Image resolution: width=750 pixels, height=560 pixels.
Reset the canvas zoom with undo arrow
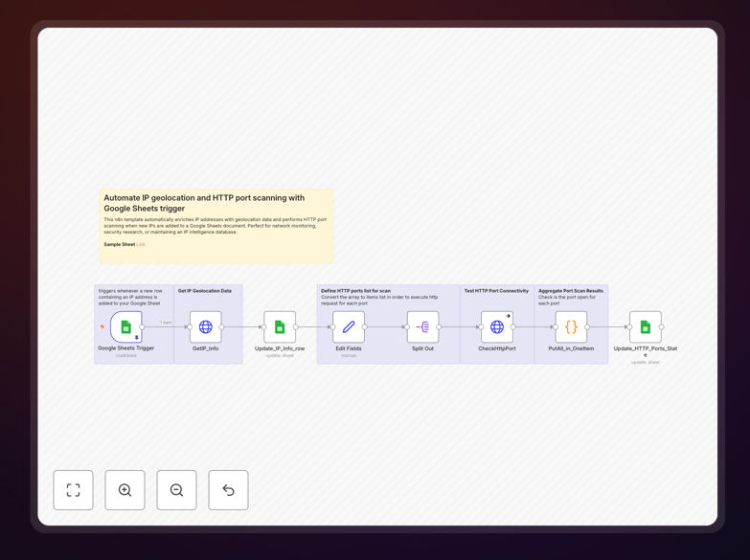(228, 490)
